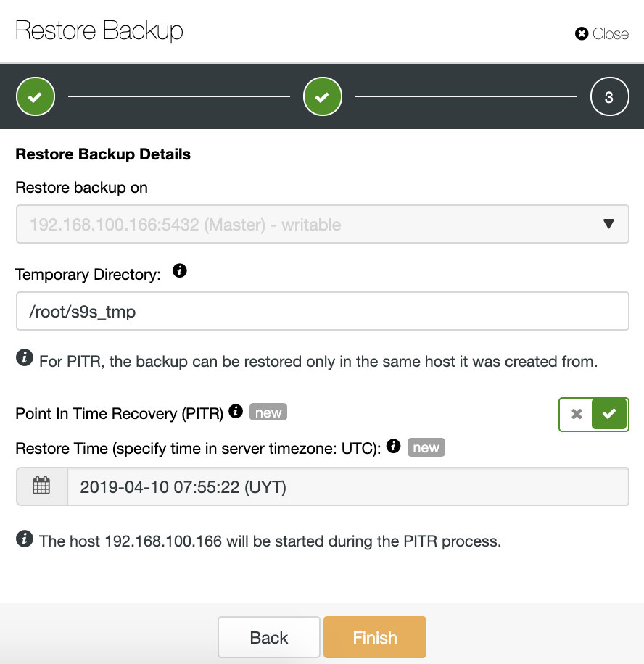This screenshot has height=664, width=644.
Task: Click the info icon next to Point In Time Recovery
Action: pyautogui.click(x=236, y=411)
